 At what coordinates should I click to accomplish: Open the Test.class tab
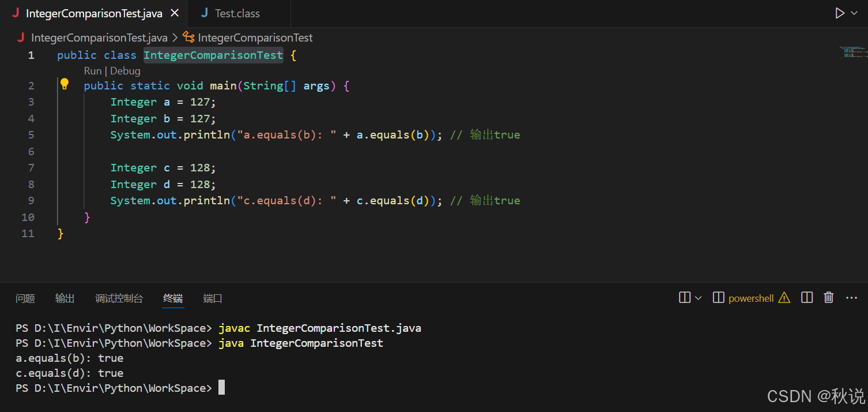(x=237, y=13)
